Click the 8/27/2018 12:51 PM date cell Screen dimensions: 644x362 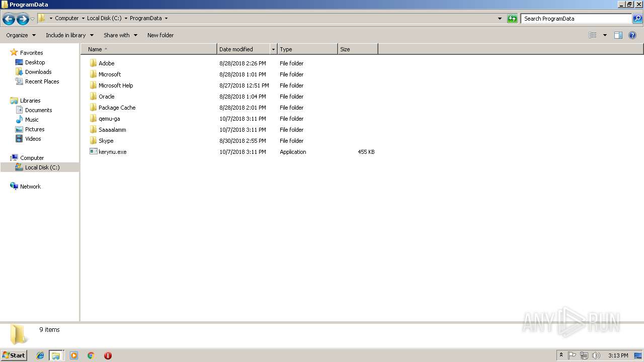(244, 85)
